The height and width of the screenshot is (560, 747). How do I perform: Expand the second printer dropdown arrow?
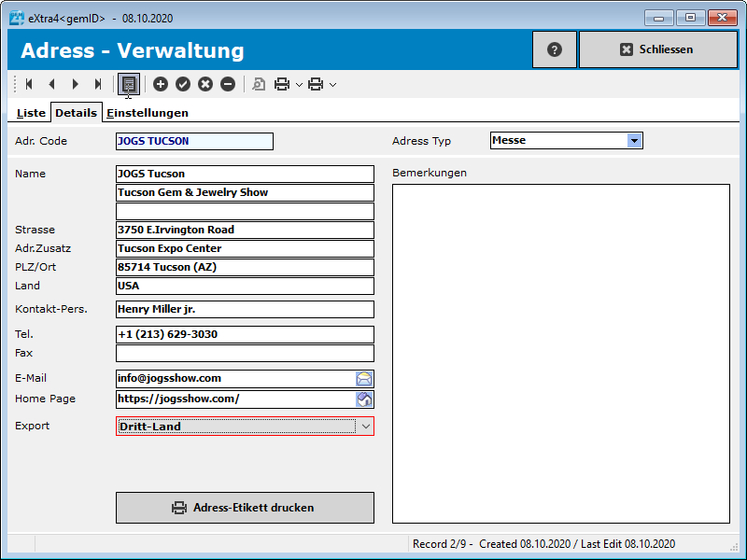click(x=333, y=85)
